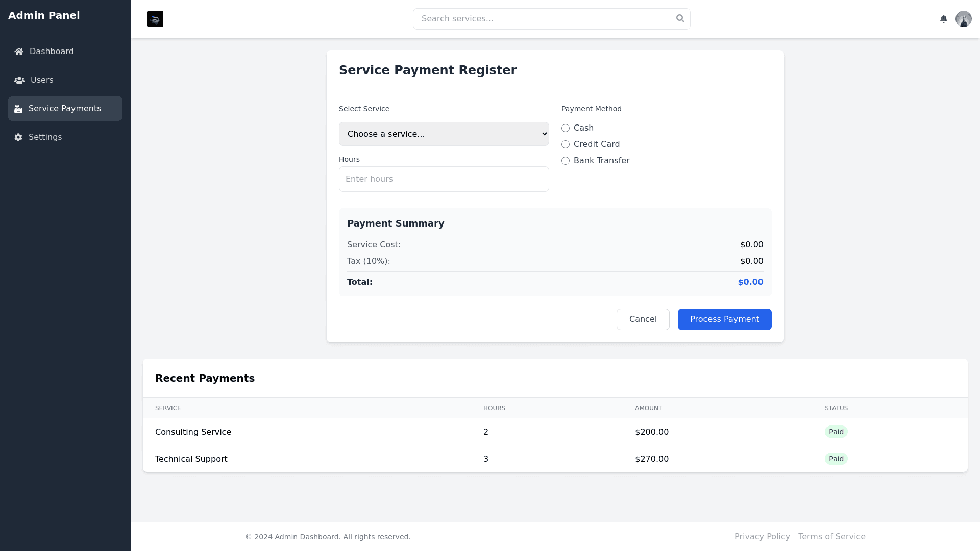This screenshot has height=551, width=980.
Task: Click the Dashboard home icon
Action: coord(19,52)
